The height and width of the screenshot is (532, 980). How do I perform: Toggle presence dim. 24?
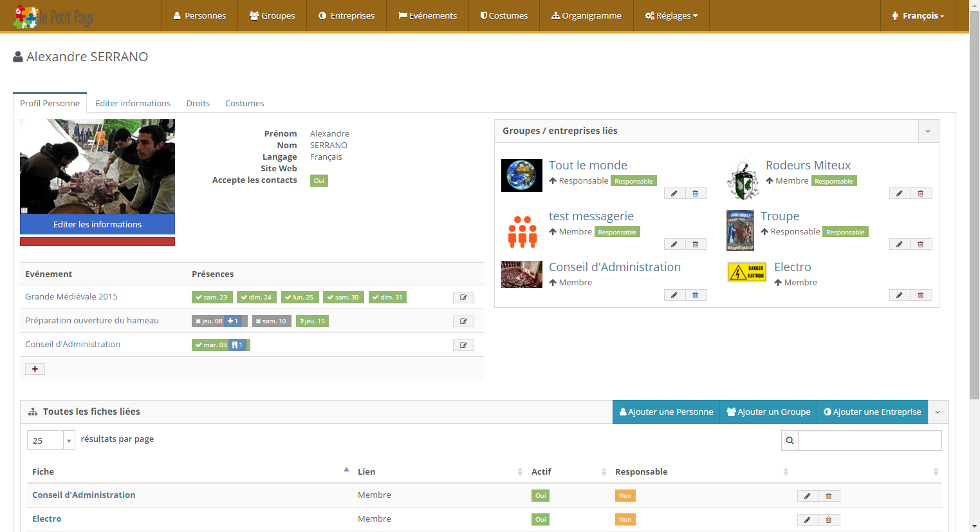[x=257, y=298]
